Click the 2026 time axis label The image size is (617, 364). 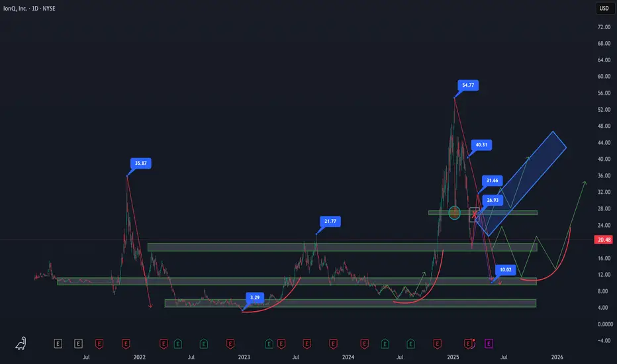pyautogui.click(x=557, y=357)
